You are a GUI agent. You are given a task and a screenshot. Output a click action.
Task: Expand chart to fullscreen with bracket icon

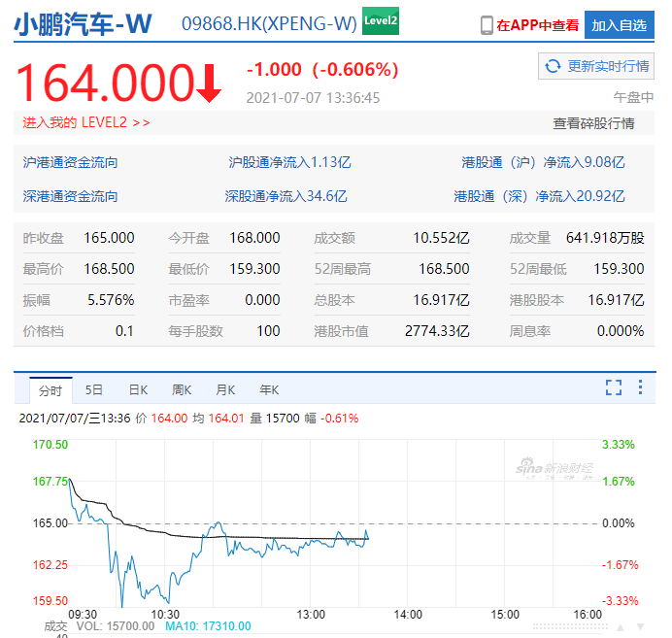[614, 387]
